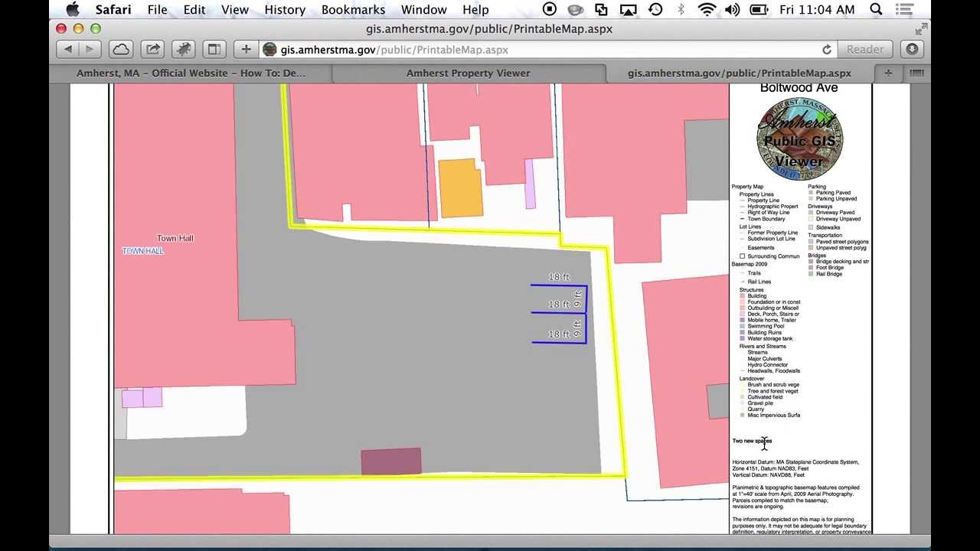This screenshot has height=551, width=980.
Task: Select the PrintableMap.aspx tab
Action: pyautogui.click(x=740, y=73)
